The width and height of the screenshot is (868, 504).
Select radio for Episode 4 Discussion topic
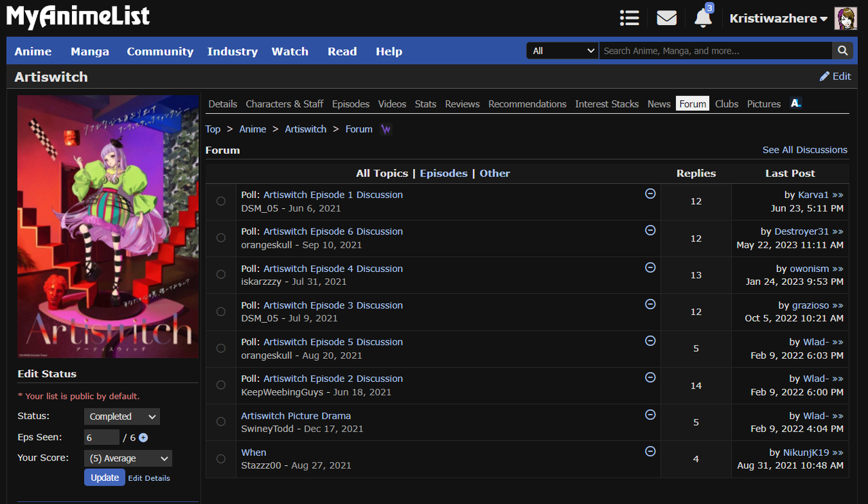[221, 275]
